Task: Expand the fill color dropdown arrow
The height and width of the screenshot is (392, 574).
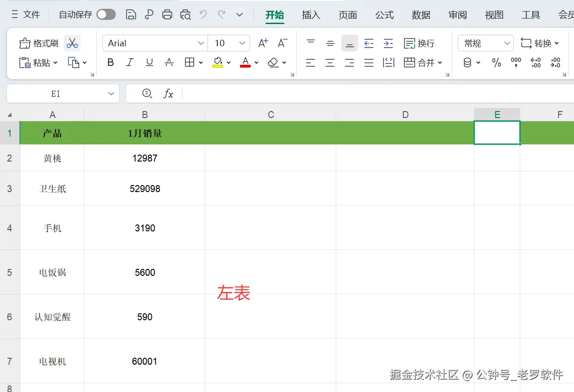Action: point(229,62)
